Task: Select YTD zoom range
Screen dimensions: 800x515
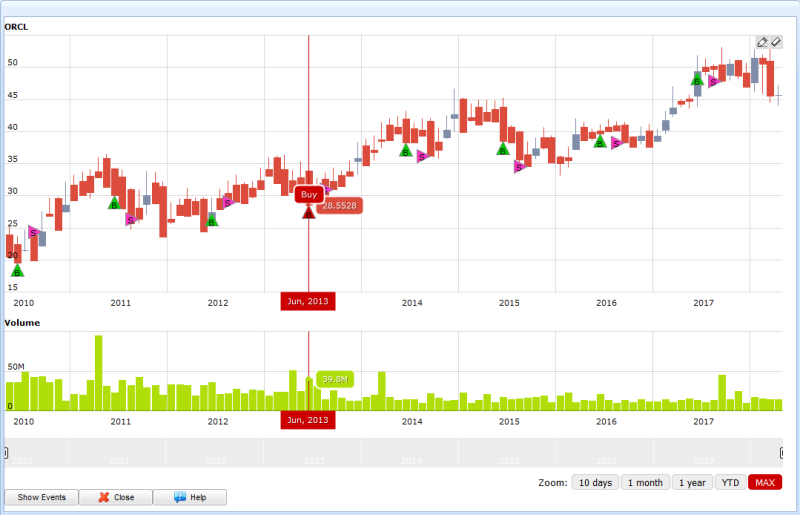Action: click(731, 482)
